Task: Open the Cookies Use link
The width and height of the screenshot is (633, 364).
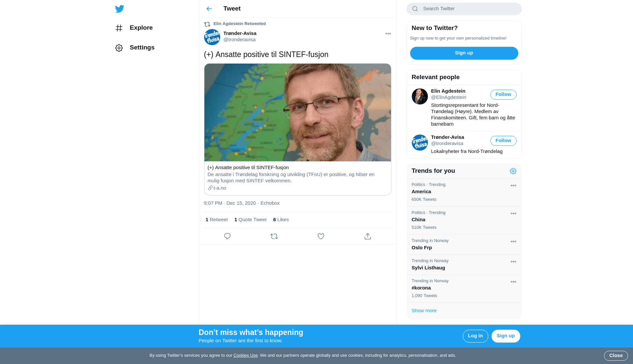Action: coord(245,355)
